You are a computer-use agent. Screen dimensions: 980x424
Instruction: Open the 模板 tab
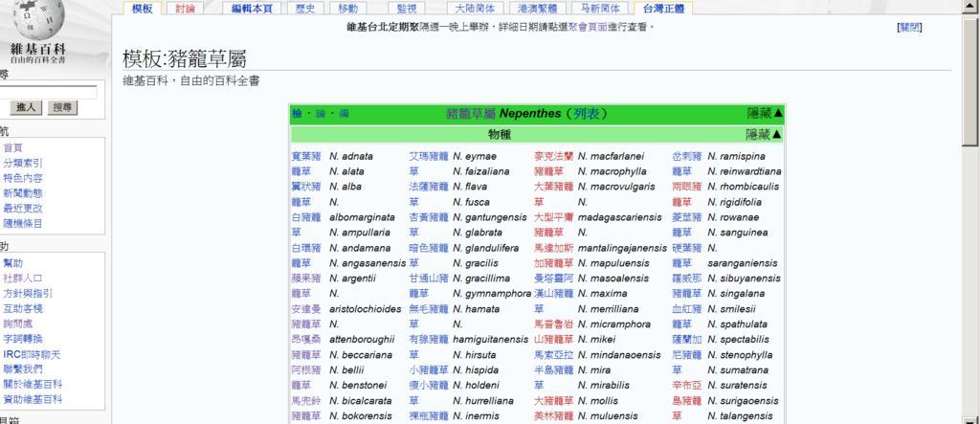tap(143, 9)
